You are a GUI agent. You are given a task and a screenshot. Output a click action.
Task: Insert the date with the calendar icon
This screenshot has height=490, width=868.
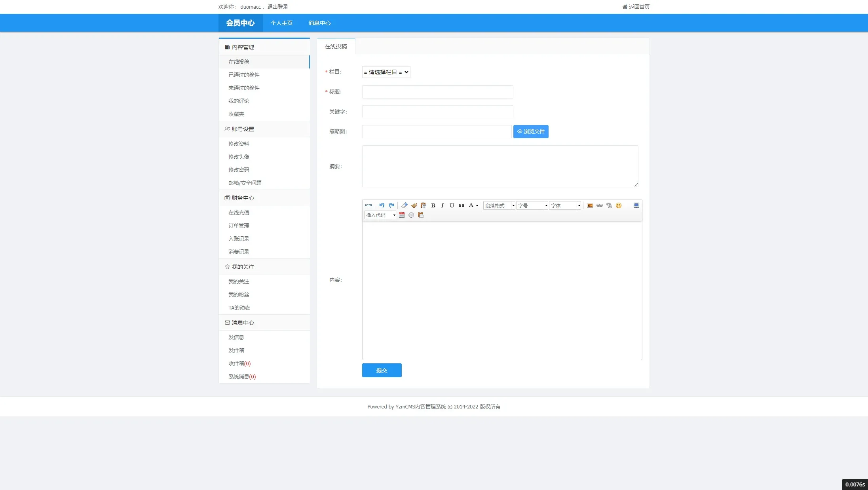point(402,215)
